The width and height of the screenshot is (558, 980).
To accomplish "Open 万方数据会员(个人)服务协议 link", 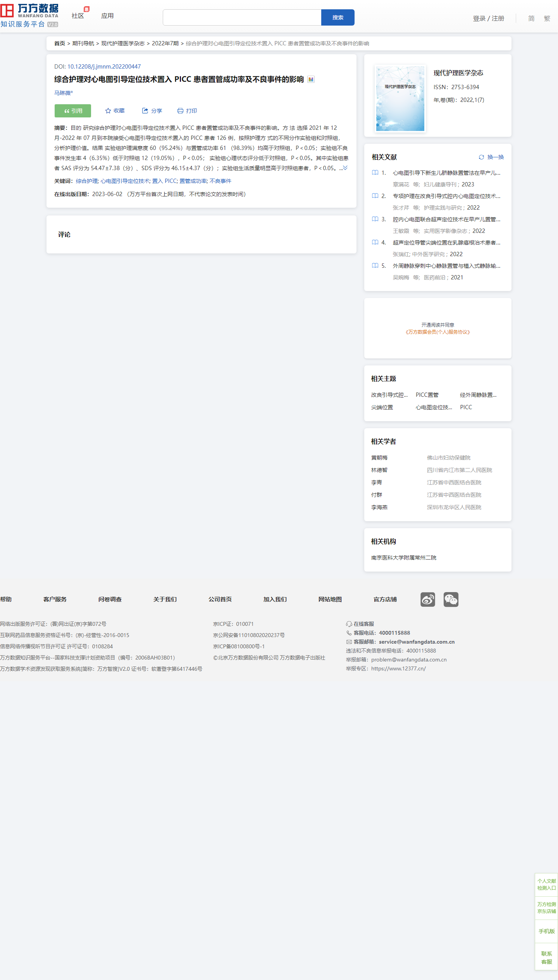I will point(438,332).
